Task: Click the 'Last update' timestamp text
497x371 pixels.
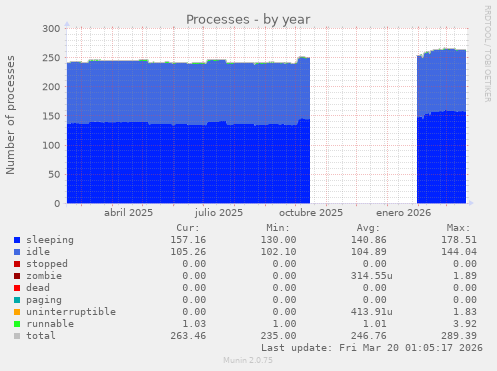Action: (372, 348)
